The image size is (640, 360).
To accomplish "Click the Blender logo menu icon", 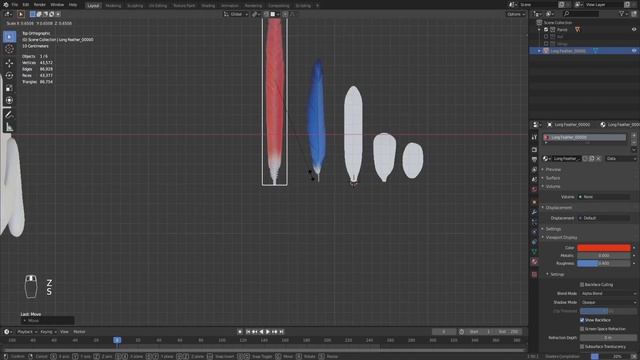I will pos(6,4).
